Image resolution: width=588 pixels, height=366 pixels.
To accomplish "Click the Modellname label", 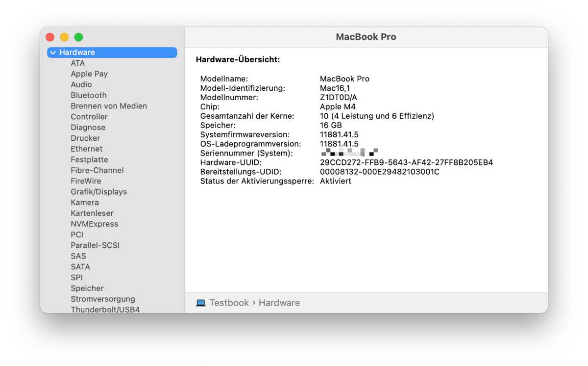I will point(224,79).
